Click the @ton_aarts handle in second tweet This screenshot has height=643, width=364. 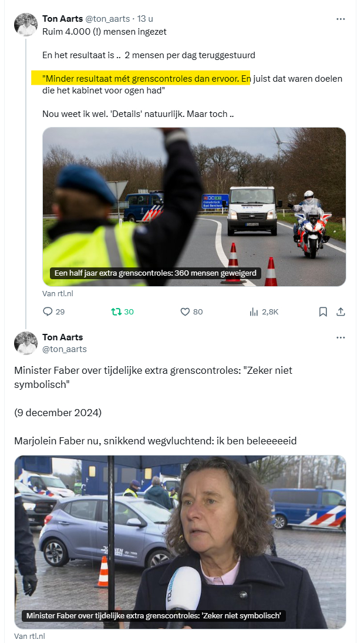pos(64,349)
